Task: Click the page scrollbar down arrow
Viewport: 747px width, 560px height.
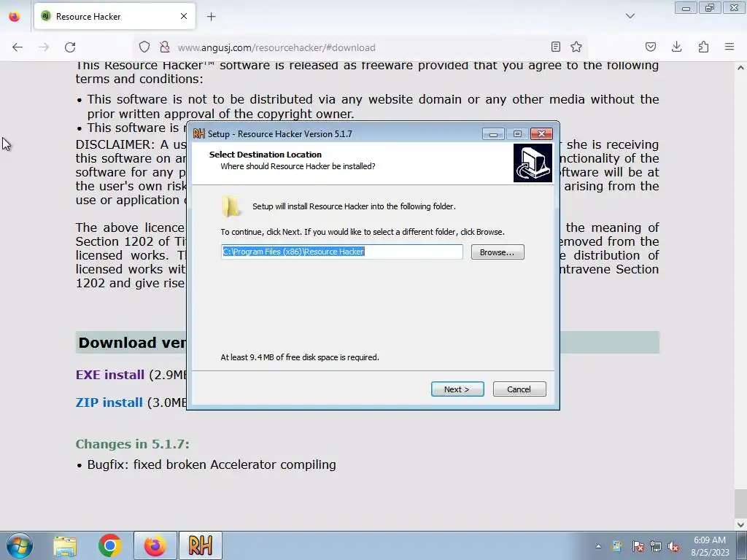Action: coord(740,524)
